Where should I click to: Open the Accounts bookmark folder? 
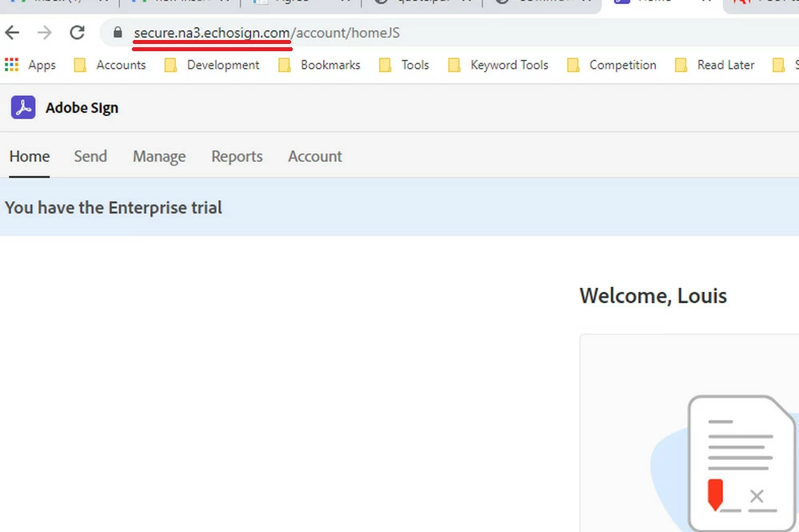[110, 65]
